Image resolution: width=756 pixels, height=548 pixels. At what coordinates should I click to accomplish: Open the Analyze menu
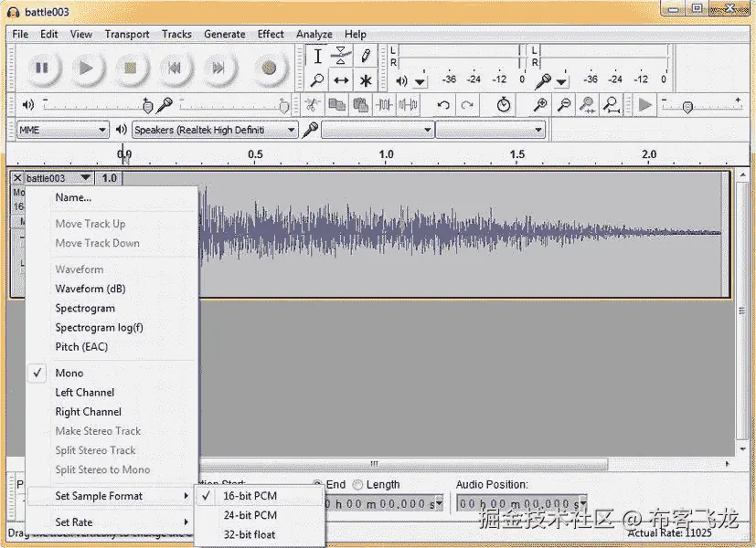(x=314, y=34)
